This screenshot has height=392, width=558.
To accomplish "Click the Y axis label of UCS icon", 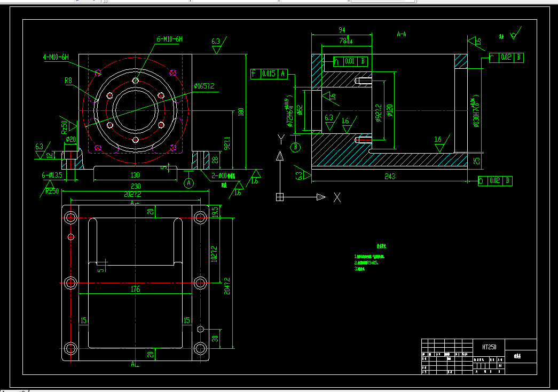I will 281,140.
